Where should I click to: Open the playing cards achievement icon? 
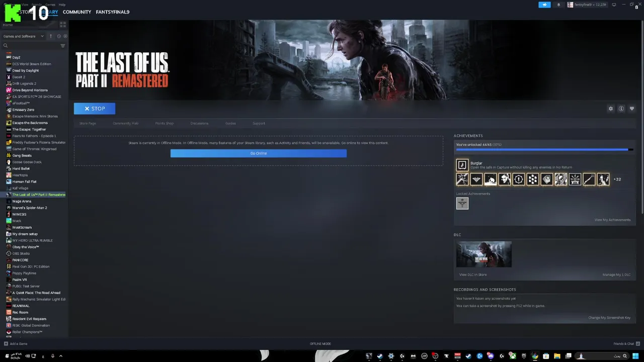coord(546,179)
